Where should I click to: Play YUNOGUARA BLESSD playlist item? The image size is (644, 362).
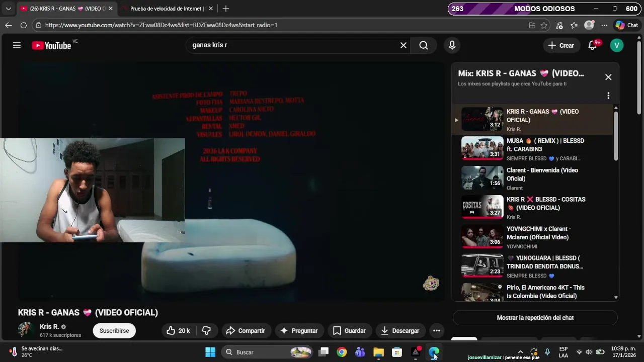[x=533, y=266]
